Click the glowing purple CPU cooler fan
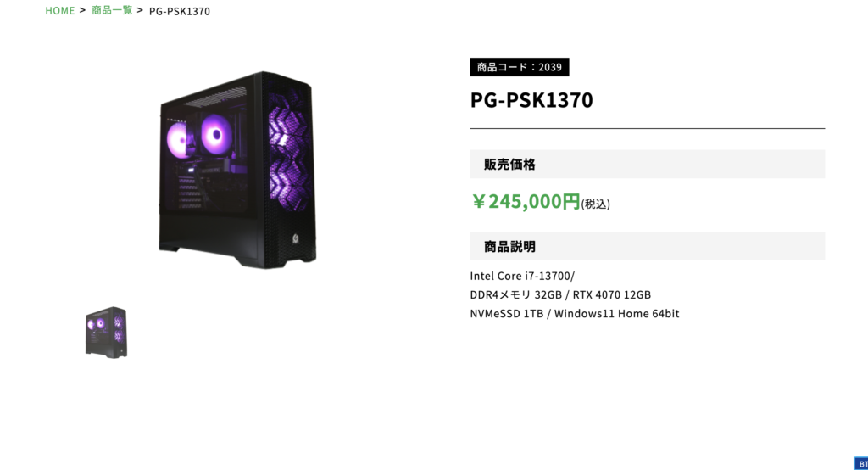 point(216,134)
